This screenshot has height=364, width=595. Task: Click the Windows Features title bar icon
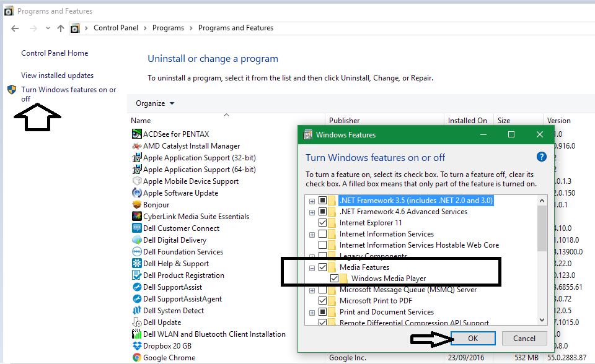308,134
